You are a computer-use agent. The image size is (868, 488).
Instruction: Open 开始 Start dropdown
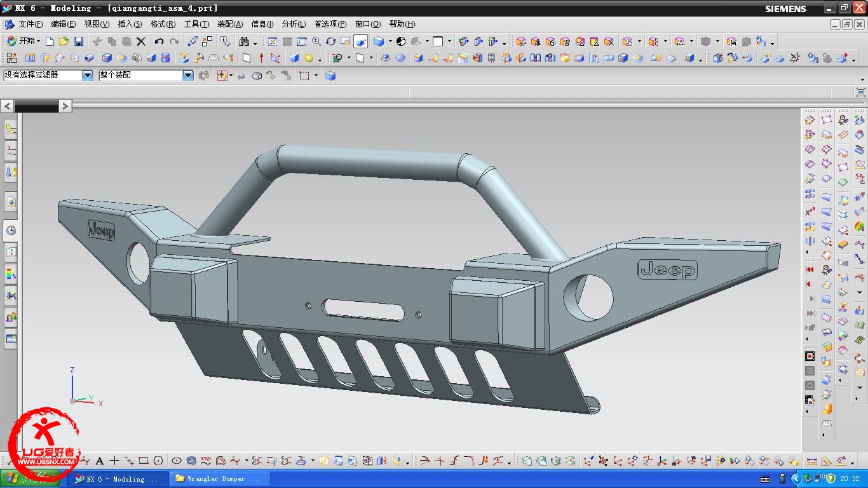[x=24, y=41]
